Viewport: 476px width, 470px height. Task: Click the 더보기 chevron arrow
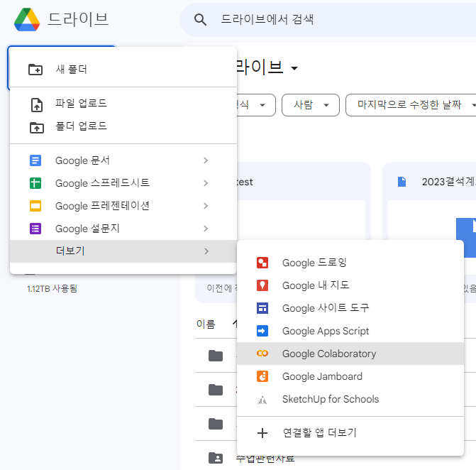click(206, 251)
